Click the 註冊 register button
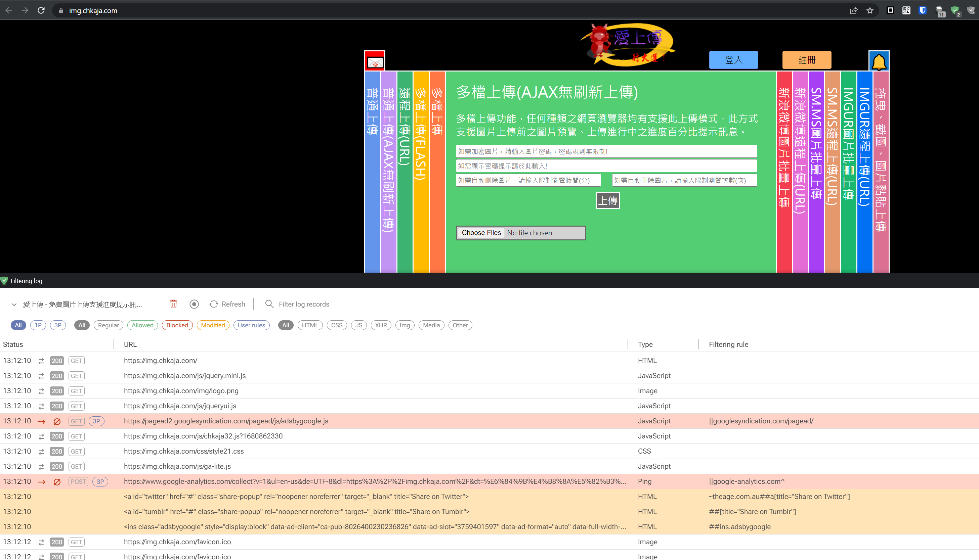 point(807,60)
